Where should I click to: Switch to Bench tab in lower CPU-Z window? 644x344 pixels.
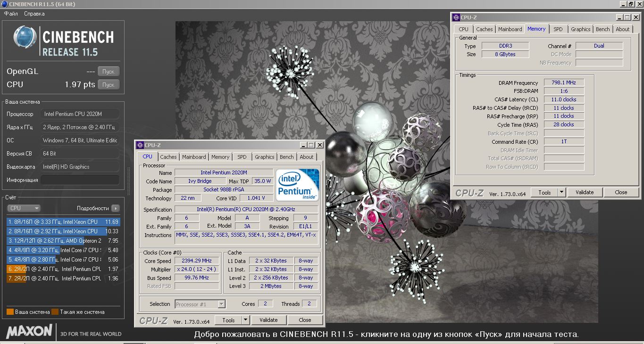[287, 157]
